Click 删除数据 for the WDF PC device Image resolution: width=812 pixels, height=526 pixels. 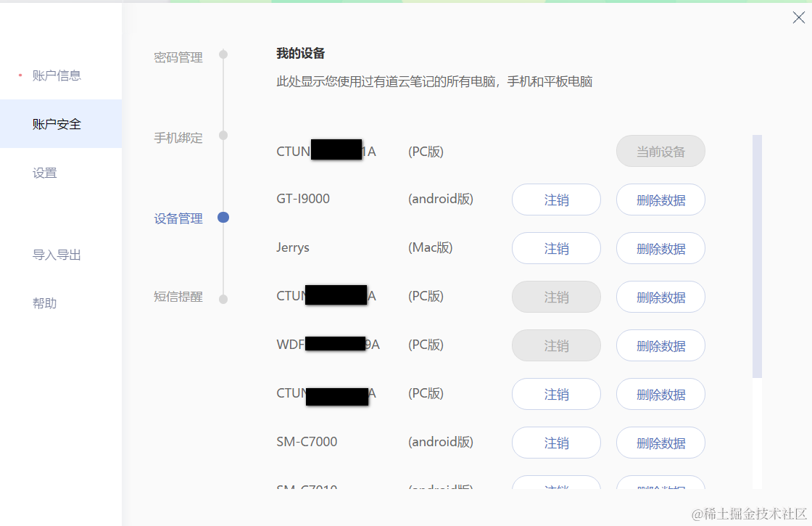(x=660, y=345)
